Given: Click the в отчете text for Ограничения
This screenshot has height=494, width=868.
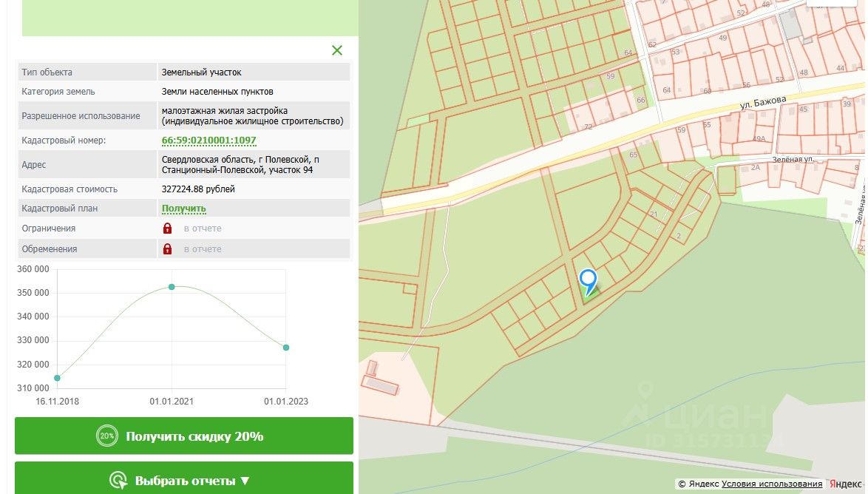Looking at the screenshot, I should (x=203, y=229).
